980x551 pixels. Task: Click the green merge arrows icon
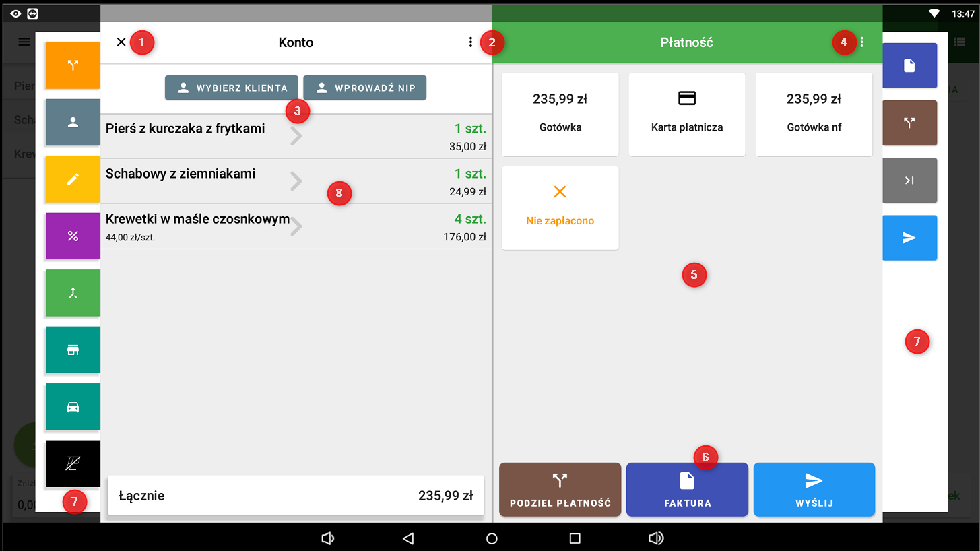(73, 293)
